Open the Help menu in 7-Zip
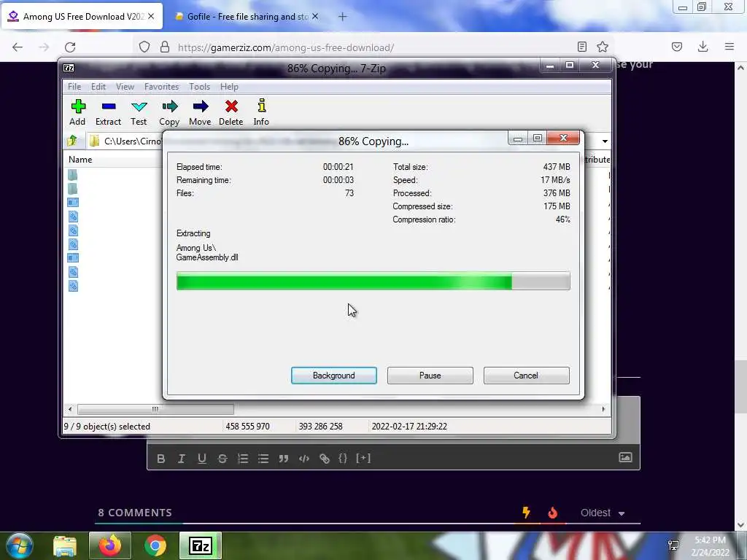The image size is (747, 560). (x=229, y=87)
